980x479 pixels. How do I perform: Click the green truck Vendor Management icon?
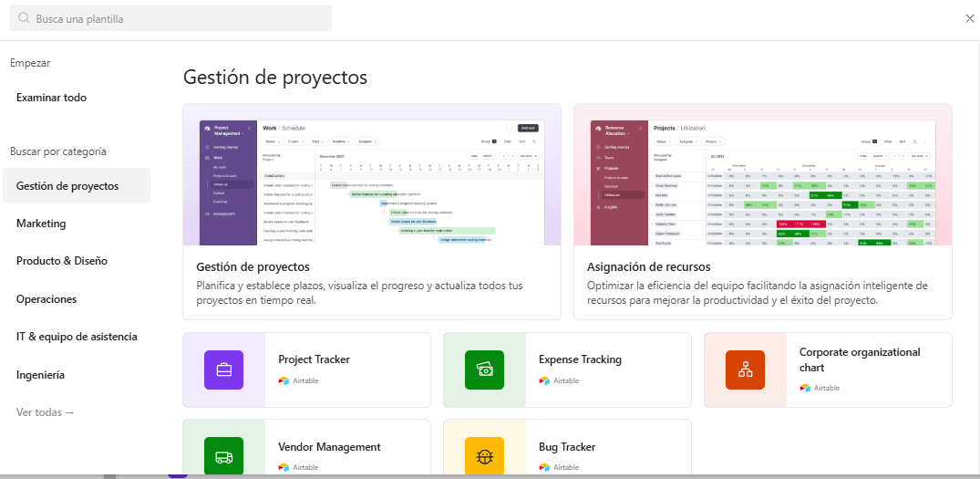(x=223, y=456)
